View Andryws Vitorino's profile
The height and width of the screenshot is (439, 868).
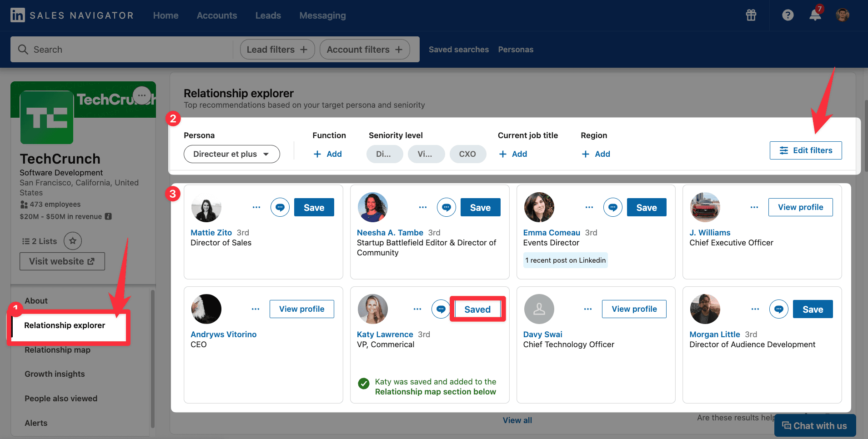tap(302, 309)
